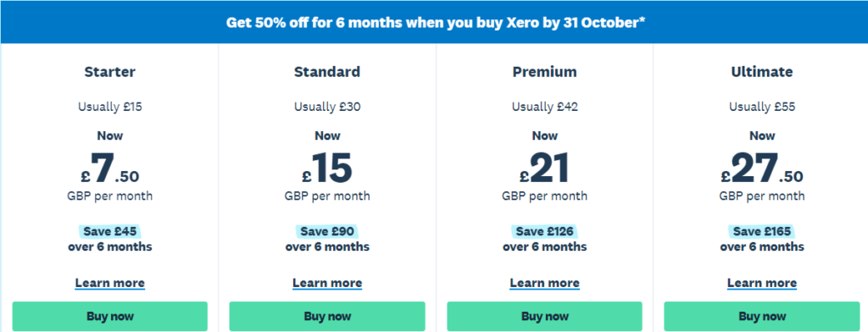Follow the Premium plan Learn more link
The image size is (868, 332).
[x=545, y=284]
